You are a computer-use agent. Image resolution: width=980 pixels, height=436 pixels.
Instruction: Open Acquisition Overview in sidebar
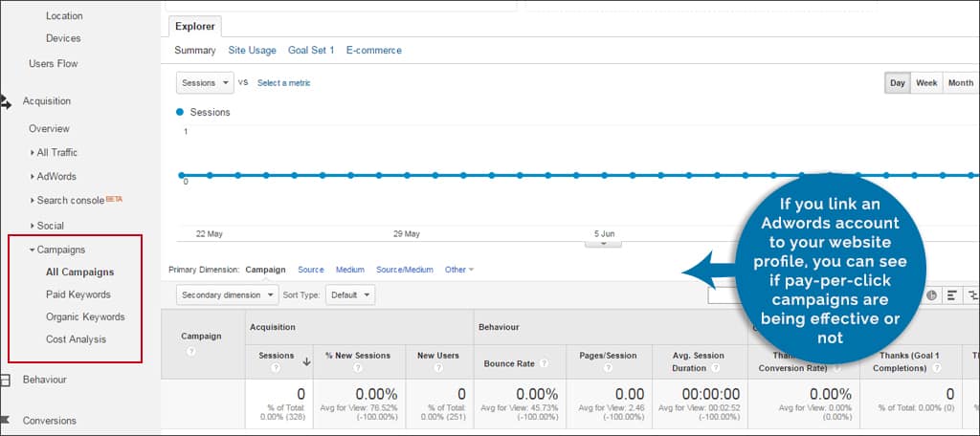(x=50, y=129)
